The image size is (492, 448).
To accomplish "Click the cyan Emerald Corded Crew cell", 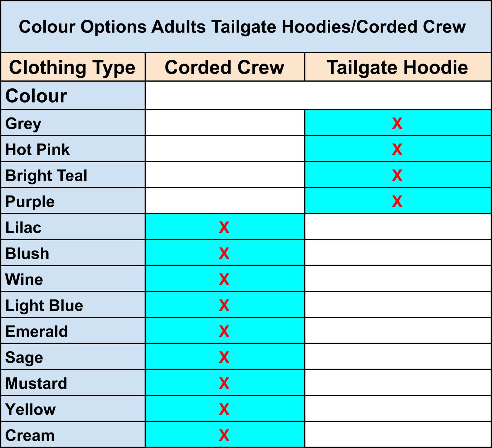I will pos(225,331).
